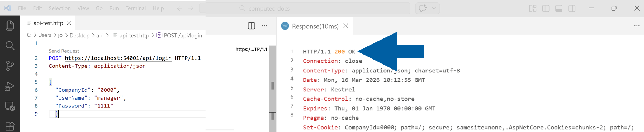Select 'Desktop' in the breadcrumb path
Image resolution: width=644 pixels, height=132 pixels.
[x=79, y=35]
